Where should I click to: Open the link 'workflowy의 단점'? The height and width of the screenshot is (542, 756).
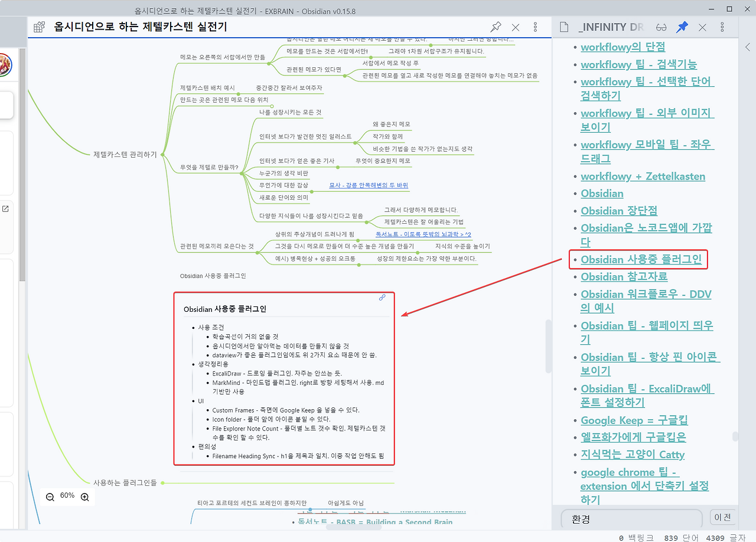[x=623, y=47]
